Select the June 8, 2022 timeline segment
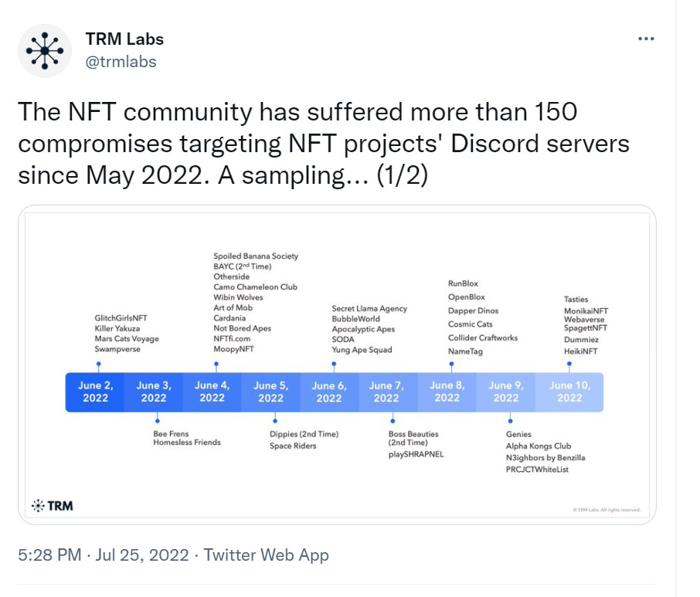700x597 pixels. (447, 392)
